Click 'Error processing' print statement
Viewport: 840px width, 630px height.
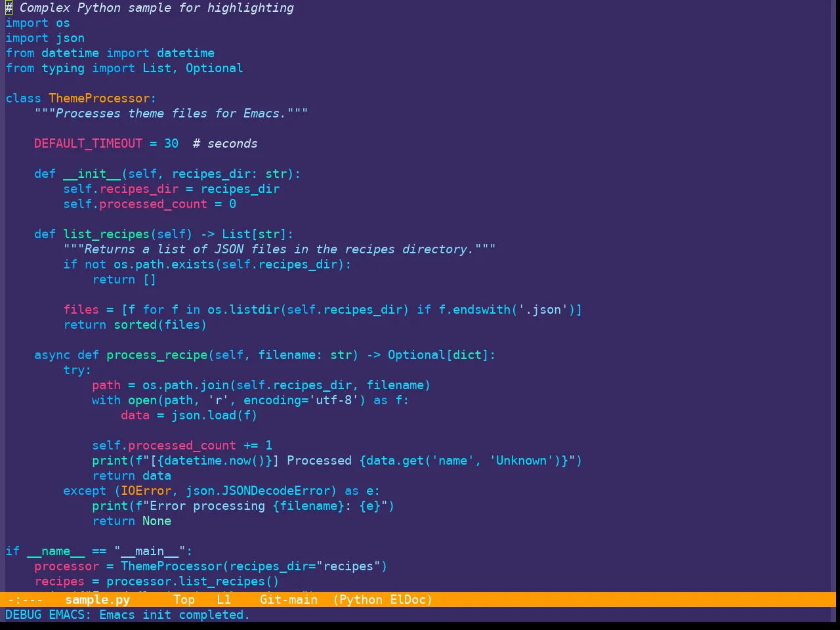tap(243, 506)
